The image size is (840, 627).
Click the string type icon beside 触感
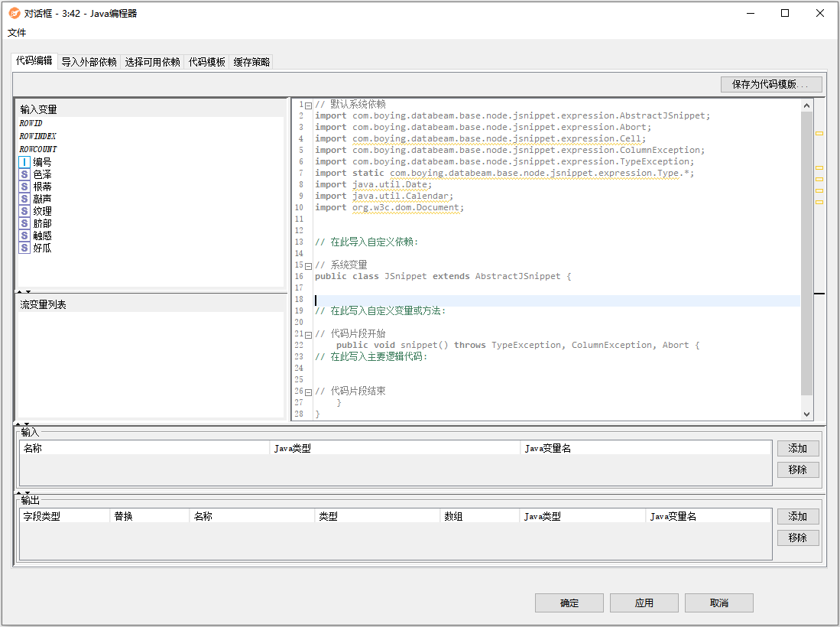24,236
